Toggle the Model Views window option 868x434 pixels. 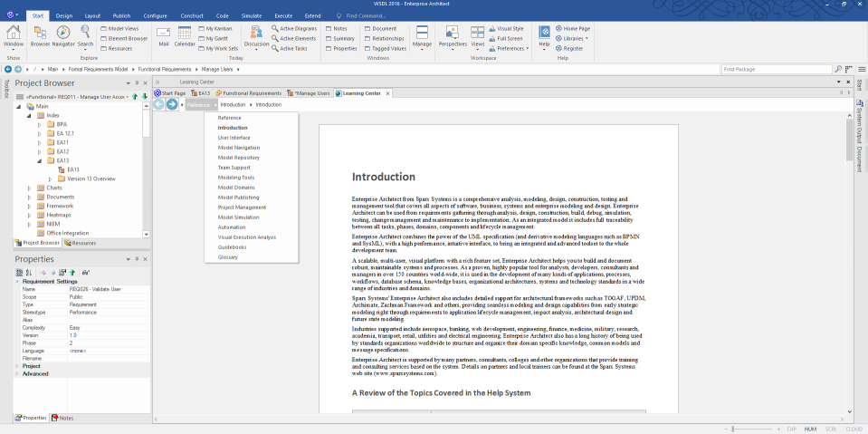119,28
